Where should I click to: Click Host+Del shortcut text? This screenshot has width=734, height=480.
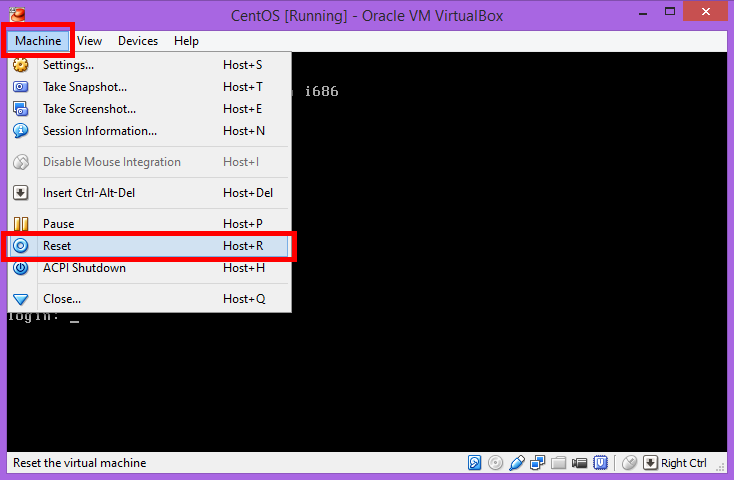click(248, 192)
